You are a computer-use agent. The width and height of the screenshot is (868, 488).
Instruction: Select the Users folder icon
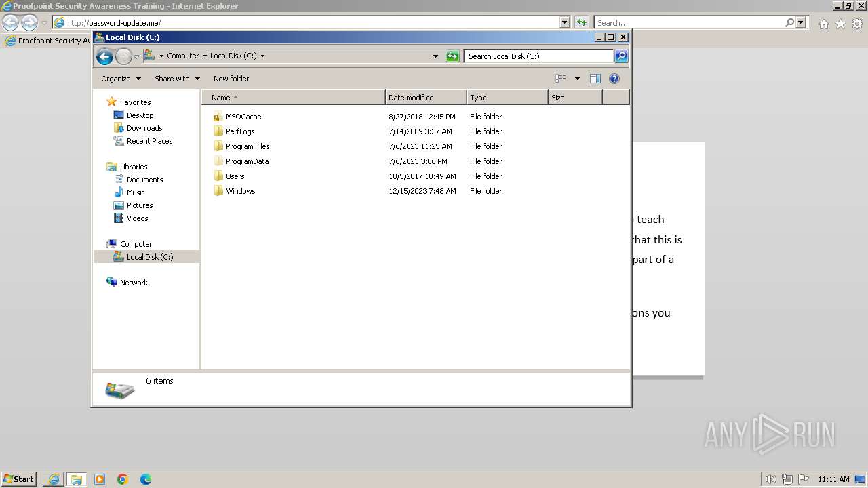pyautogui.click(x=218, y=176)
